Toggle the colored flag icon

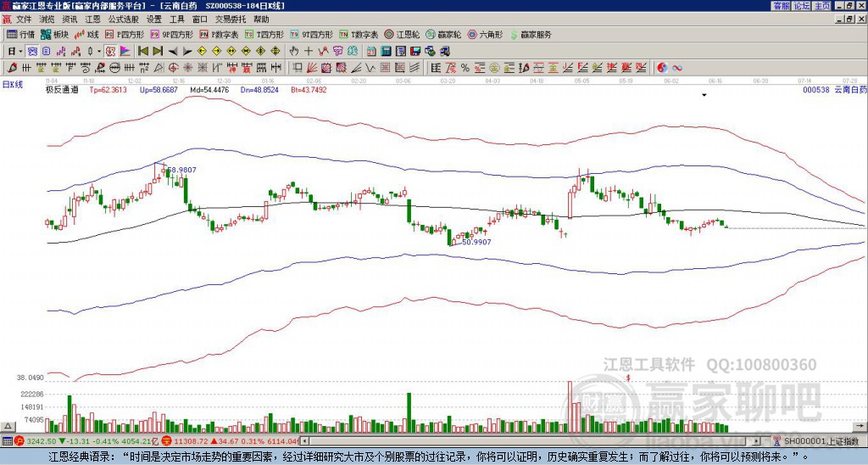[x=125, y=52]
